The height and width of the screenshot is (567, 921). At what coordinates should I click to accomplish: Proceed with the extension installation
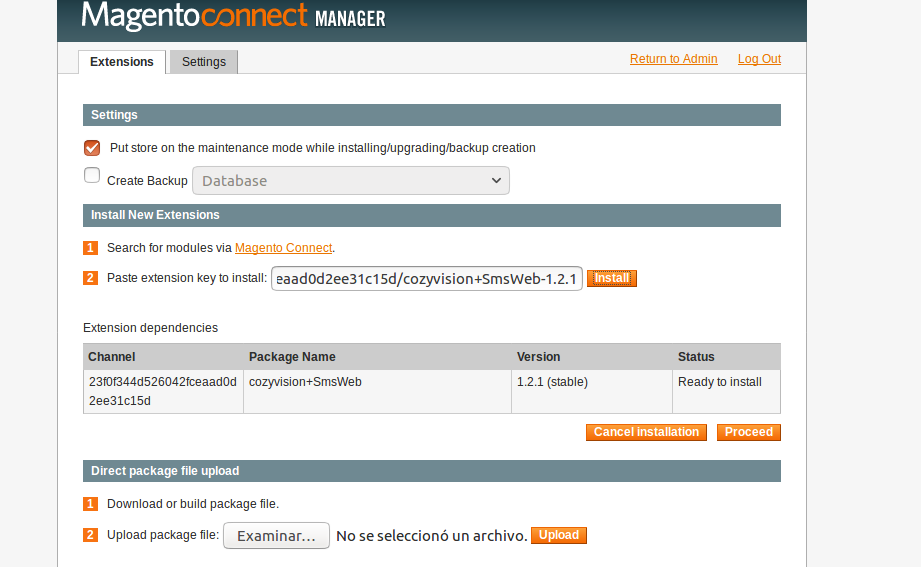[749, 432]
